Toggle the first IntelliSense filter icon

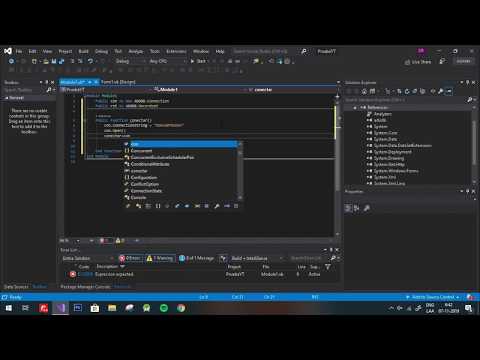pyautogui.click(x=128, y=206)
